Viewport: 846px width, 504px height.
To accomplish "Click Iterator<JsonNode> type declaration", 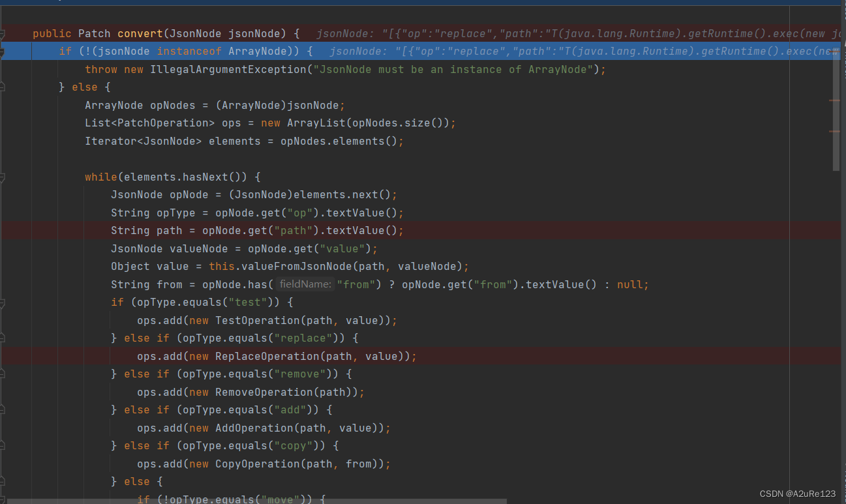I will click(x=144, y=141).
